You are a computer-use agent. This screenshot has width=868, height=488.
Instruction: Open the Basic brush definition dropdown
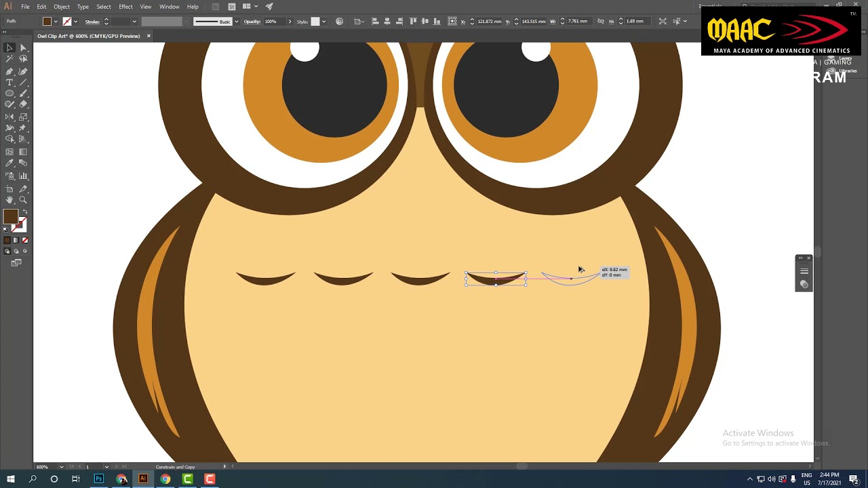pyautogui.click(x=236, y=22)
